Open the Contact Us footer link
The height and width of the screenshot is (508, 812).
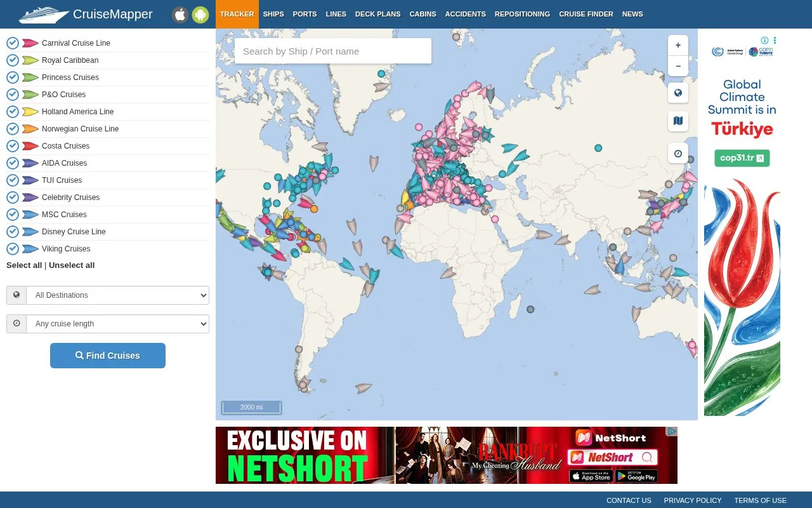point(629,500)
